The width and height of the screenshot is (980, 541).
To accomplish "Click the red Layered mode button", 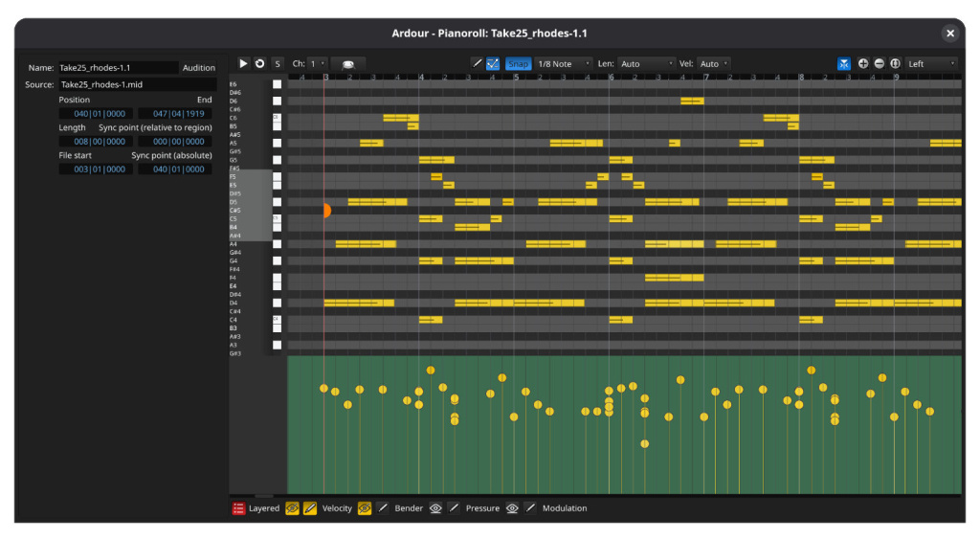I will click(x=239, y=508).
